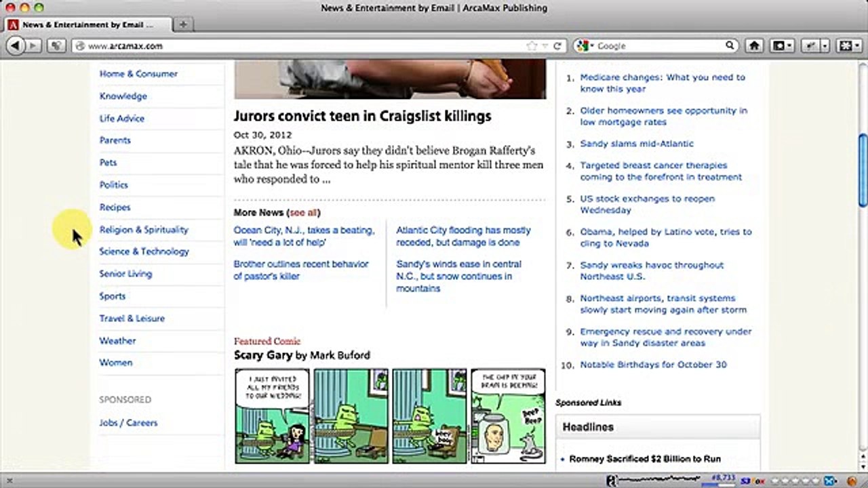Open 'Romney Sacrificed $2 Billion to Run' headline
The width and height of the screenshot is (868, 488).
[x=645, y=459]
